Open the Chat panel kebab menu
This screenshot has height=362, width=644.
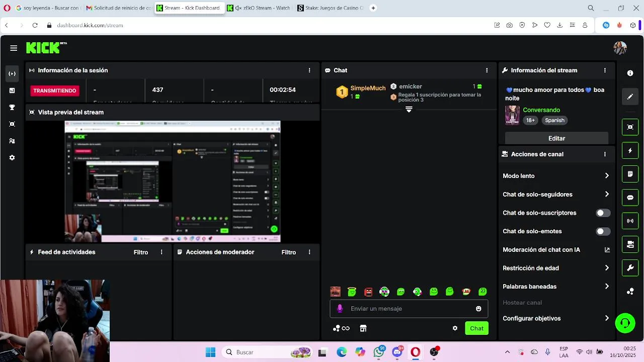tap(487, 70)
